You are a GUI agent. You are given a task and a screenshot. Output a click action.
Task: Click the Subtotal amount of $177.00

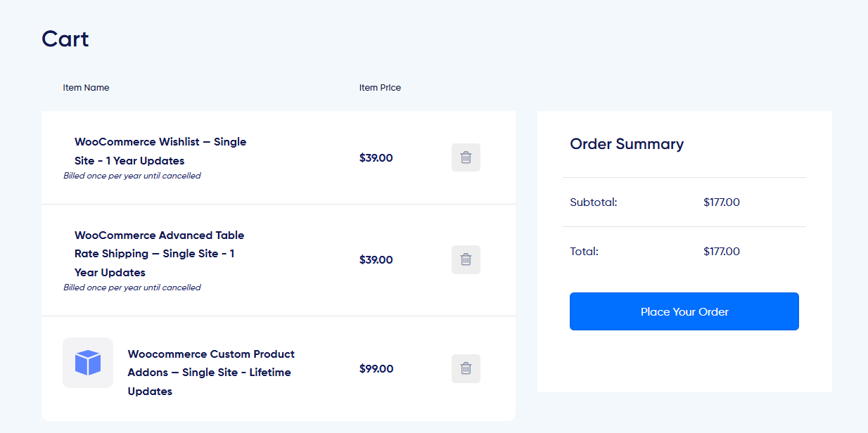tap(721, 202)
